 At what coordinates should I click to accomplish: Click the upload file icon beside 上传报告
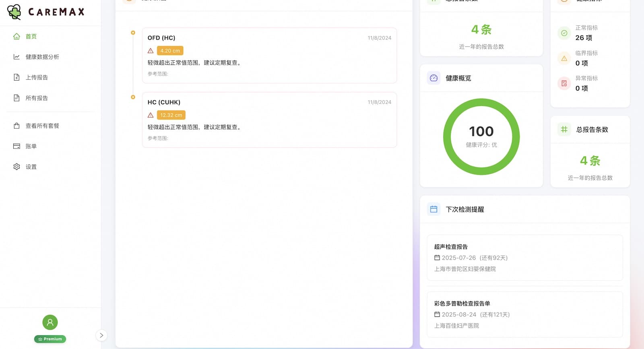click(x=17, y=77)
